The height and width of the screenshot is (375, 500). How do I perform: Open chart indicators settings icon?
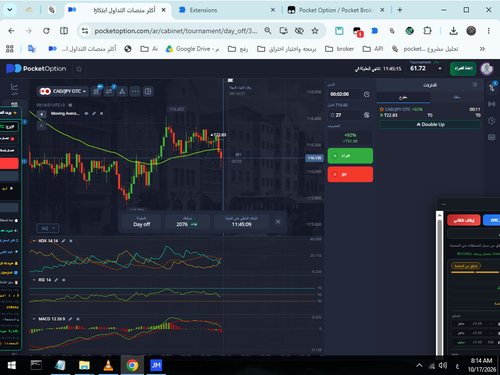click(x=96, y=91)
